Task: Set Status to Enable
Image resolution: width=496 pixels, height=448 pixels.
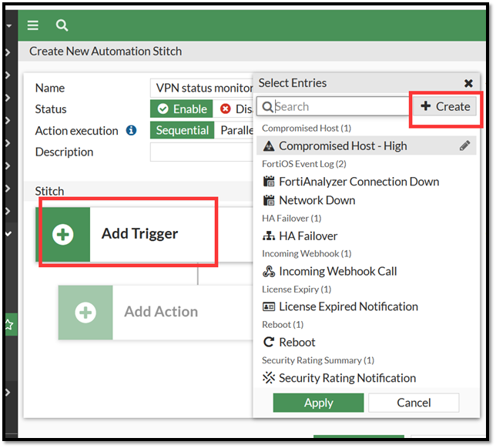Action: 182,109
